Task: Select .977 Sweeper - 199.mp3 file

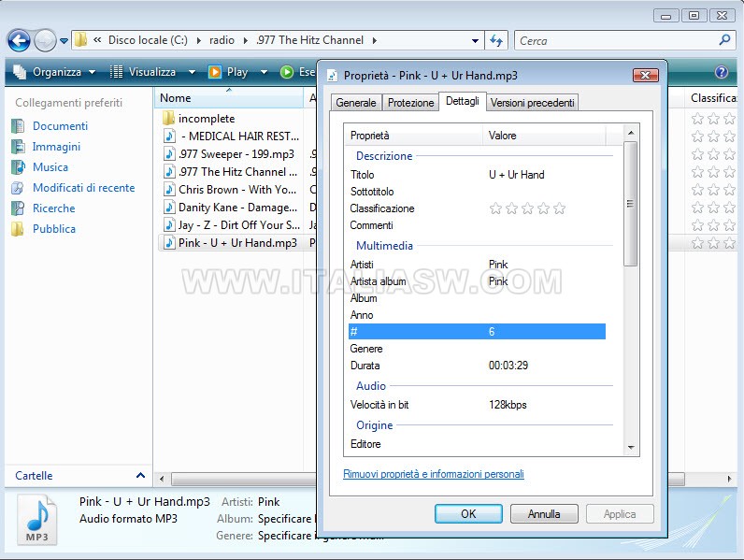Action: pyautogui.click(x=229, y=154)
